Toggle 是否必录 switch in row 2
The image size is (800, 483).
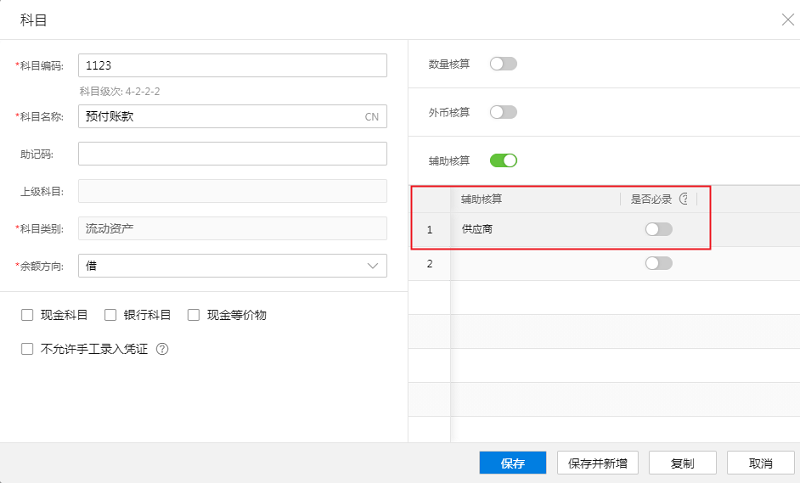[658, 263]
